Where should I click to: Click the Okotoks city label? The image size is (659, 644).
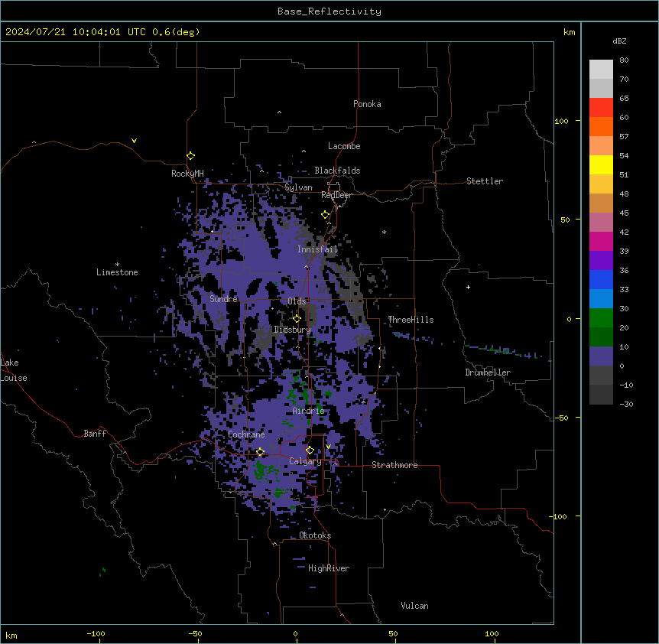click(315, 535)
